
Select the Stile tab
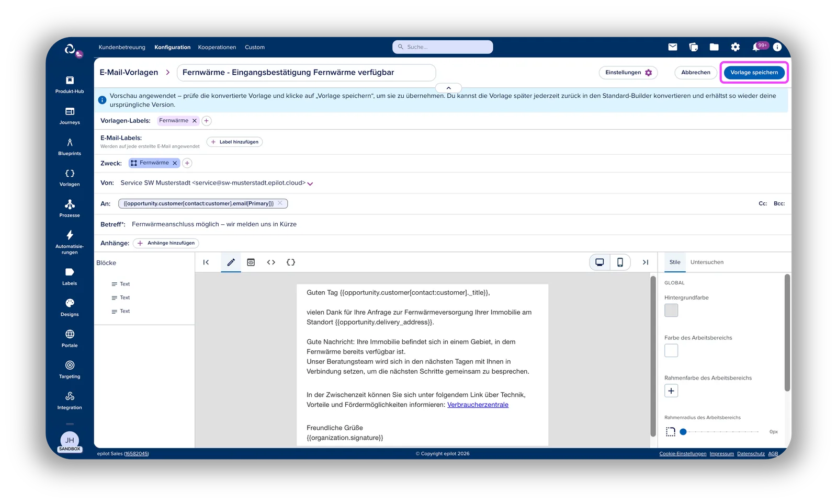(x=675, y=262)
